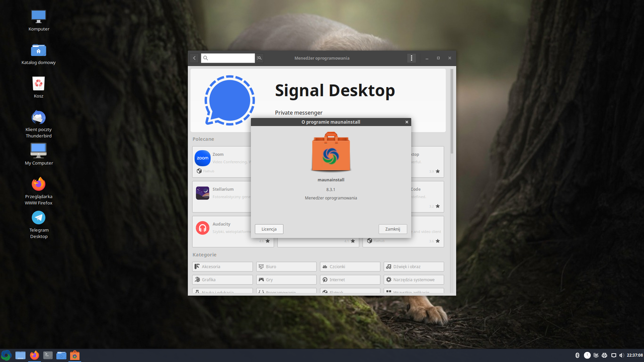Image resolution: width=644 pixels, height=362 pixels.
Task: Open the home folder from the taskbar
Action: coord(61,355)
